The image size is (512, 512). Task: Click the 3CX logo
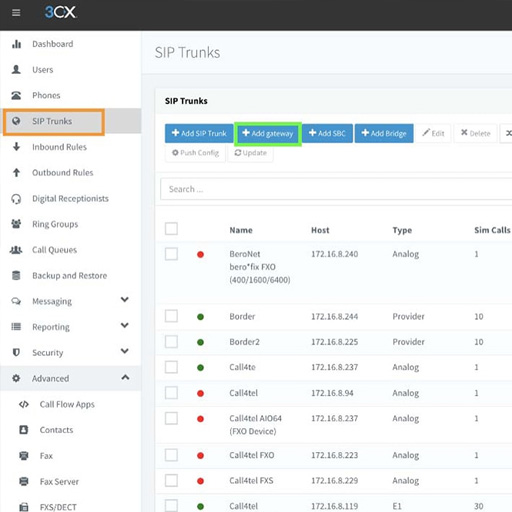point(60,12)
